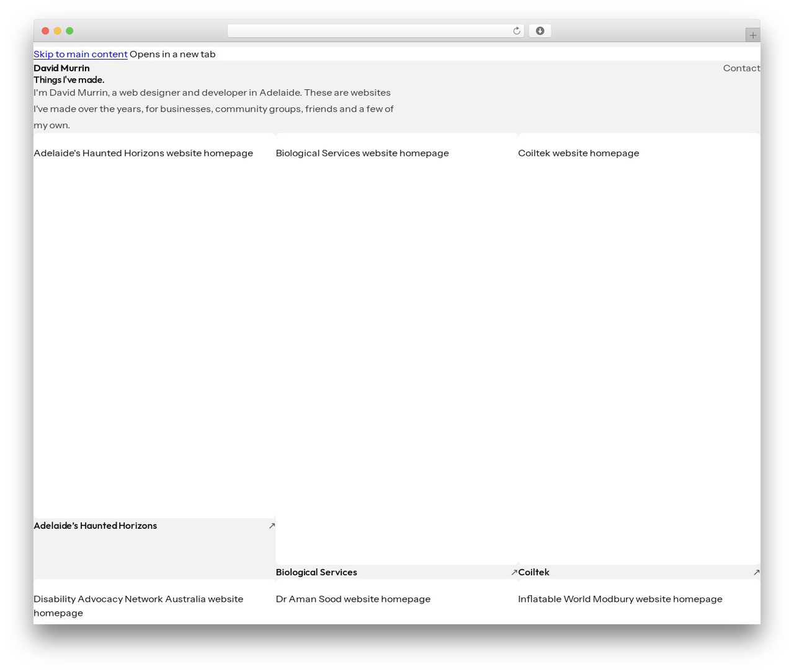Select Biological Services website homepage image
The height and width of the screenshot is (672, 794).
397,349
